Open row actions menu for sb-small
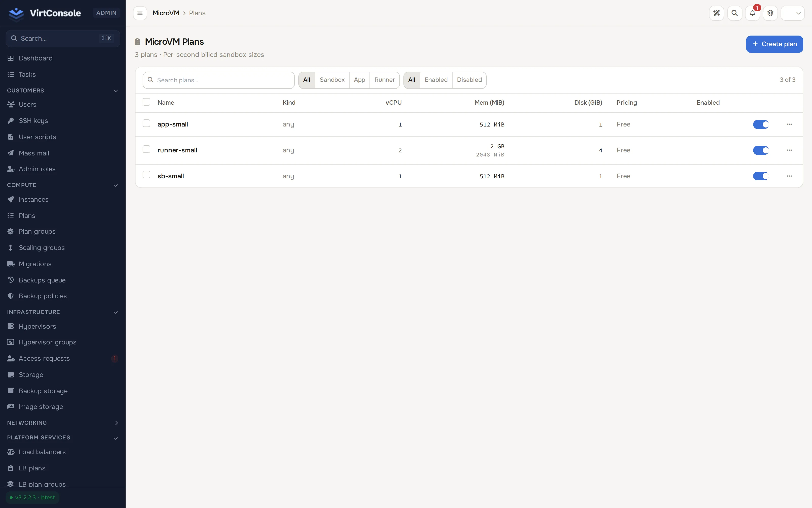Image resolution: width=812 pixels, height=508 pixels. click(x=789, y=176)
